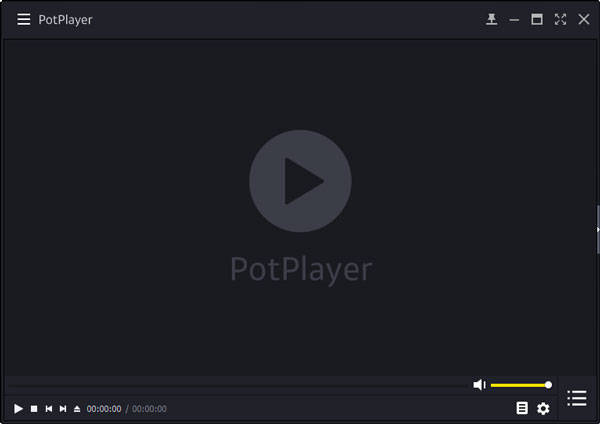This screenshot has height=424, width=600.
Task: Start playback with bottom play icon
Action: click(x=18, y=409)
